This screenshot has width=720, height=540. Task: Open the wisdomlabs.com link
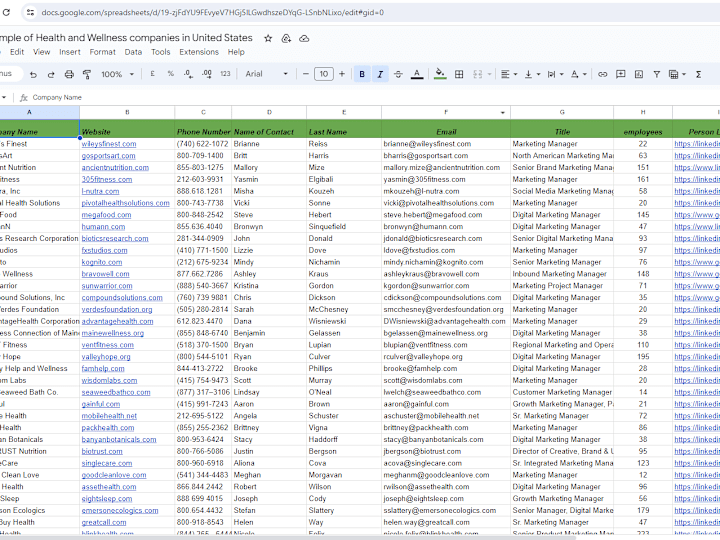coord(109,381)
